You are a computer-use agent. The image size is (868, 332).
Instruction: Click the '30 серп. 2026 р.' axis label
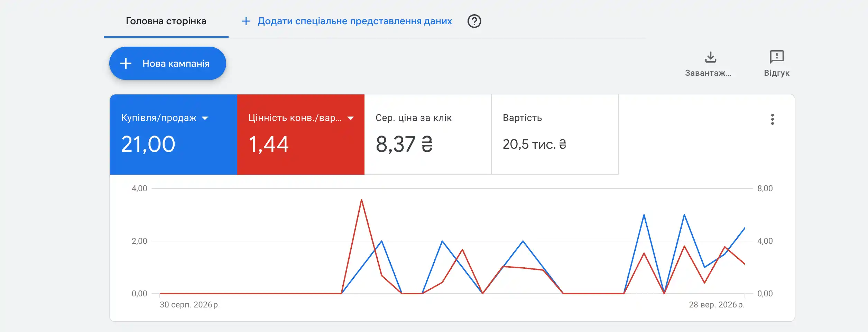click(190, 305)
